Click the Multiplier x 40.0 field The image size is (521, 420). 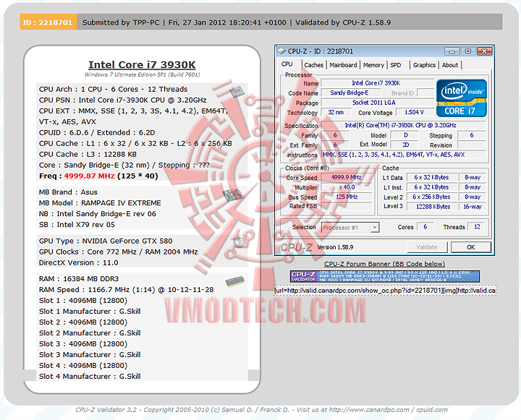(347, 187)
